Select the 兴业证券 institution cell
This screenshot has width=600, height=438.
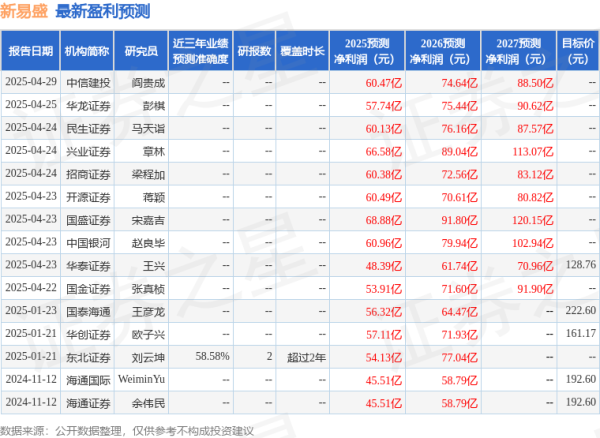tap(88, 151)
